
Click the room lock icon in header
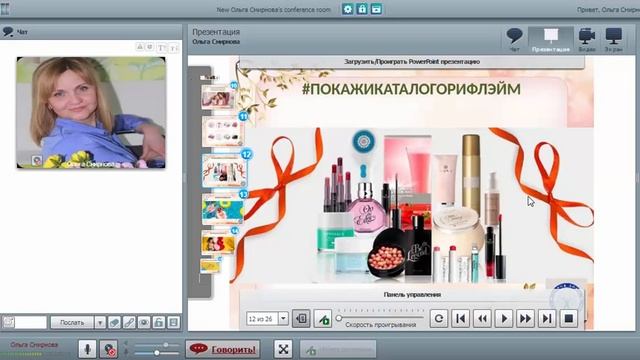[x=362, y=9]
